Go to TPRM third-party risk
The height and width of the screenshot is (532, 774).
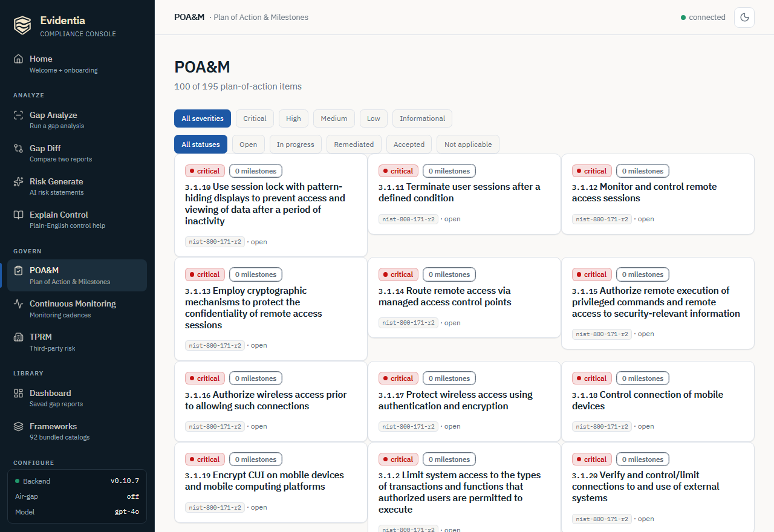(77, 342)
